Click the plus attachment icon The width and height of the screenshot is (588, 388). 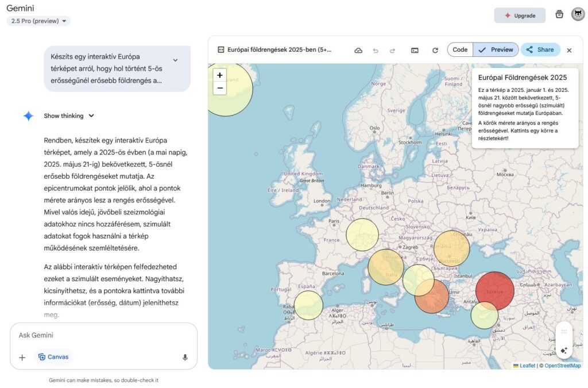click(x=22, y=357)
